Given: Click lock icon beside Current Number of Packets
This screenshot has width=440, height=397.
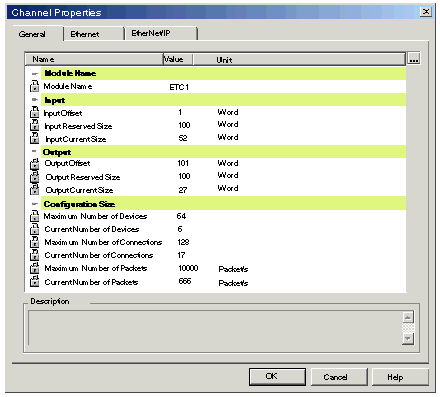Looking at the screenshot, I should point(34,282).
